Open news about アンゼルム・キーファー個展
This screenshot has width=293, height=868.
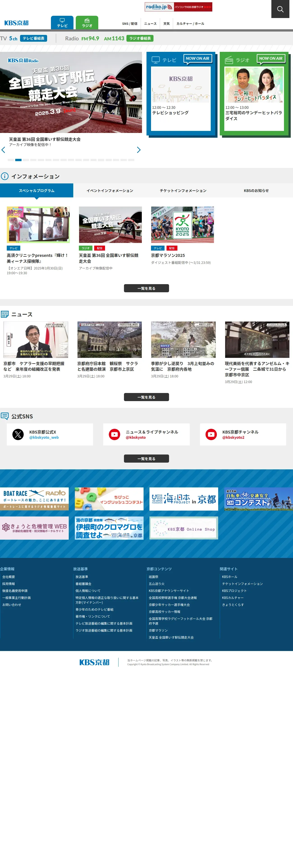pos(257,352)
